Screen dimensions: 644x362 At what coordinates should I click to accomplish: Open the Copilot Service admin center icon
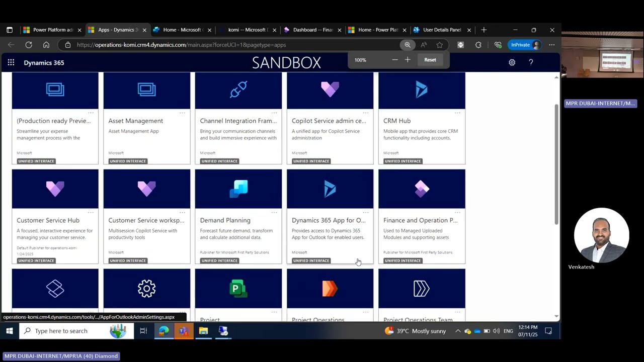tap(330, 90)
